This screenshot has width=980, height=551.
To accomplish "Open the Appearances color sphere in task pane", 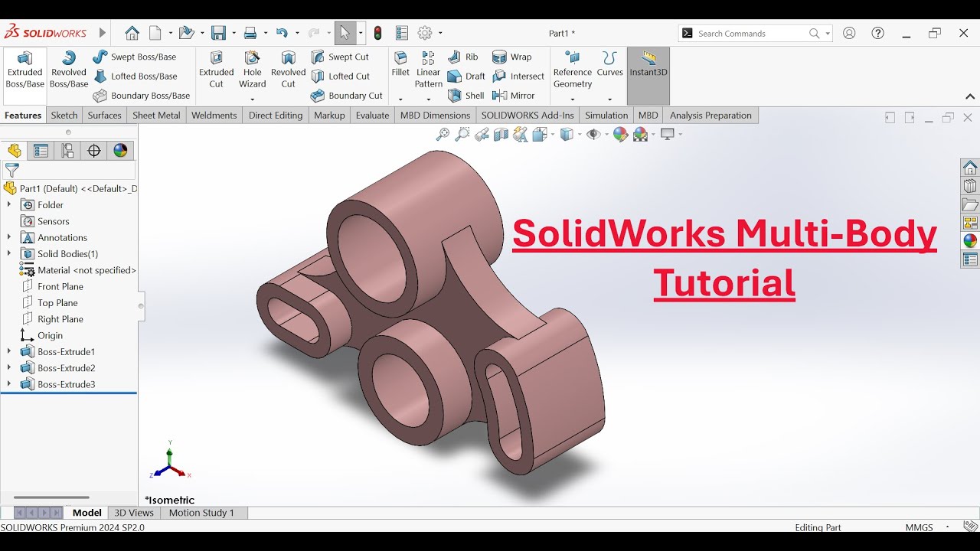I will coord(970,240).
